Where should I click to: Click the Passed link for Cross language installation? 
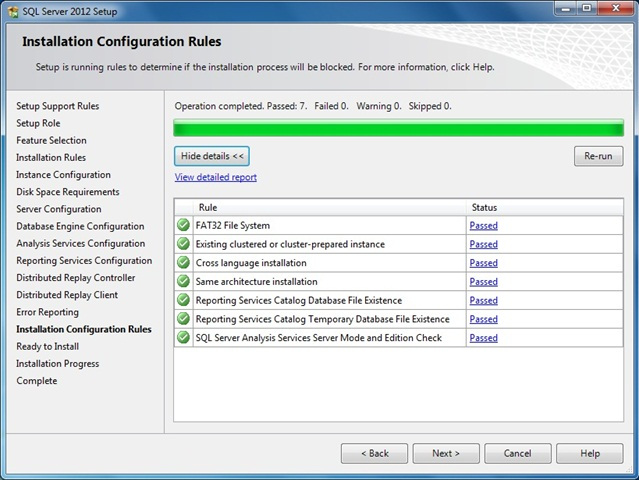click(x=483, y=263)
